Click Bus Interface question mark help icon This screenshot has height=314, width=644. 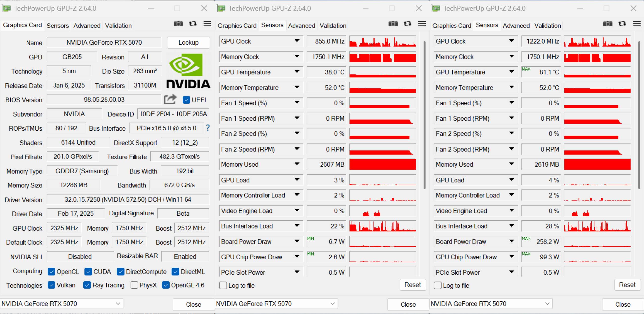pyautogui.click(x=208, y=128)
